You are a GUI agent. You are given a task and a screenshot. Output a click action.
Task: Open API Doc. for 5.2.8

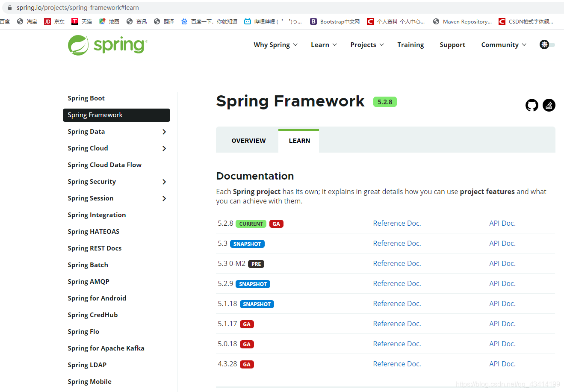[502, 223]
